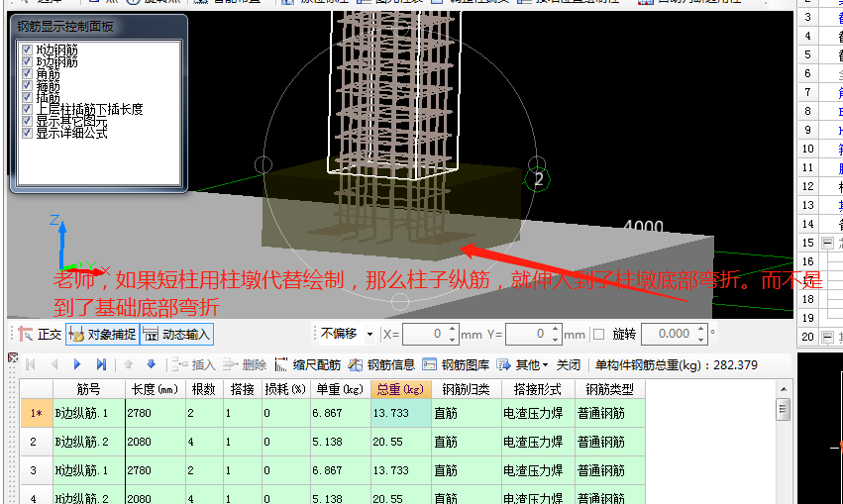The width and height of the screenshot is (843, 504).
Task: Enable the 旋转 rotation checkbox
Action: click(598, 335)
